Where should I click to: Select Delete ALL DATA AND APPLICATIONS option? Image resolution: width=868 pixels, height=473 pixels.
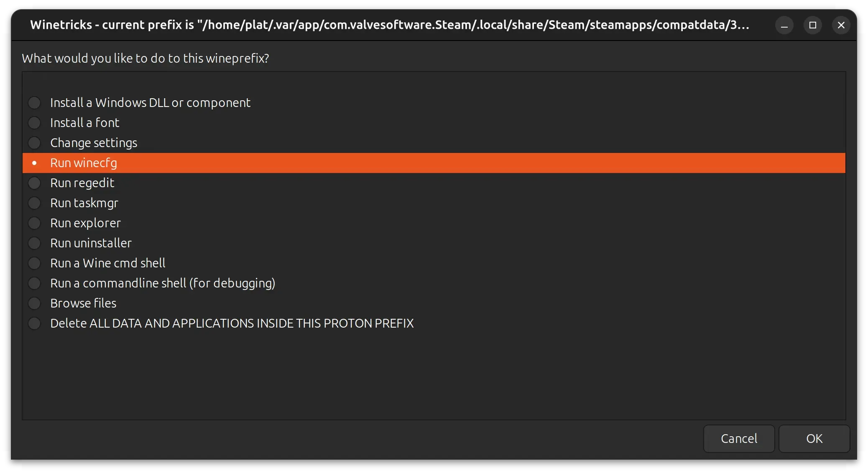[x=34, y=323]
